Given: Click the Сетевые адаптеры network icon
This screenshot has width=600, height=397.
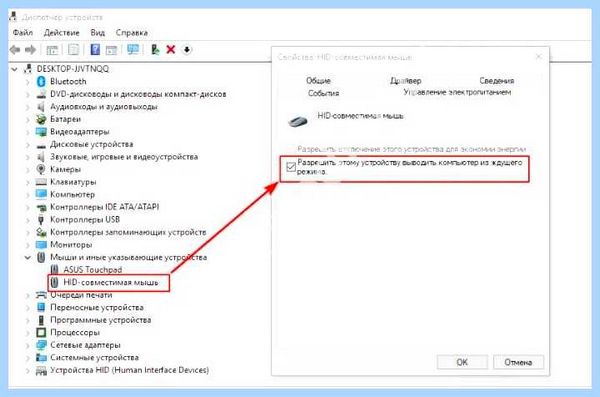Looking at the screenshot, I should coord(41,345).
